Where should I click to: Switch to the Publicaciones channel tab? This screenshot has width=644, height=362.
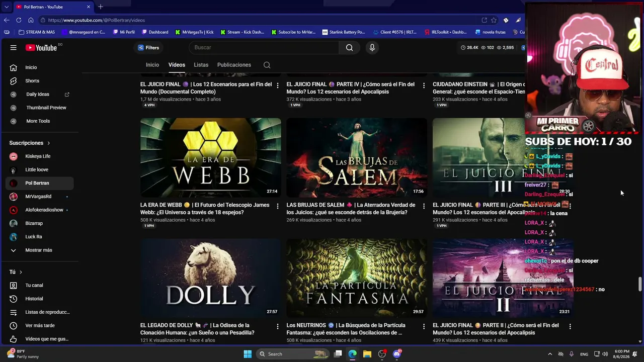pos(234,65)
